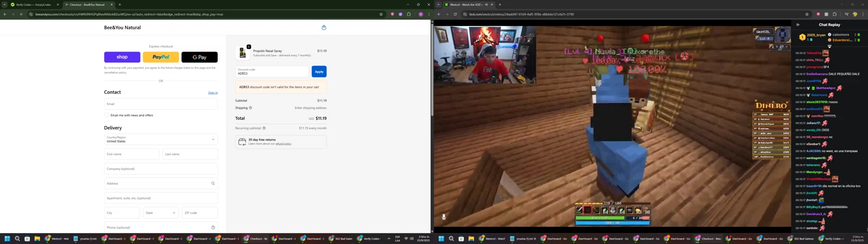Click the discount code input field
This screenshot has width=868, height=244.
[x=273, y=72]
